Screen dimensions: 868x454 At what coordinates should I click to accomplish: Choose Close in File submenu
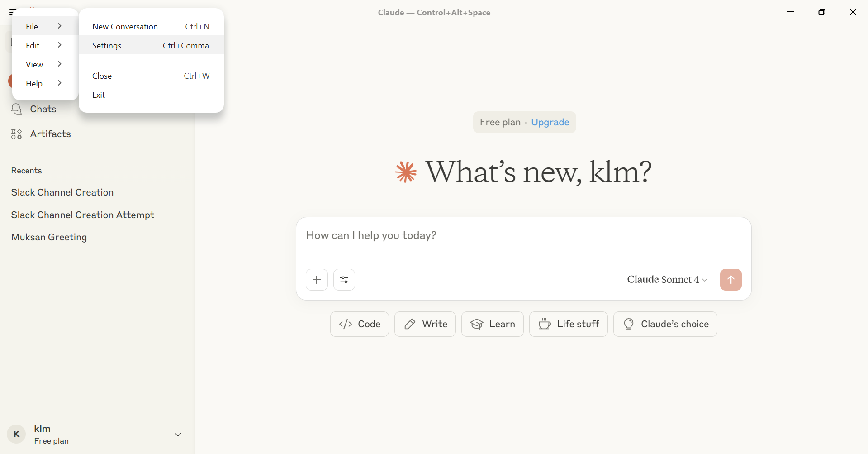click(x=151, y=76)
